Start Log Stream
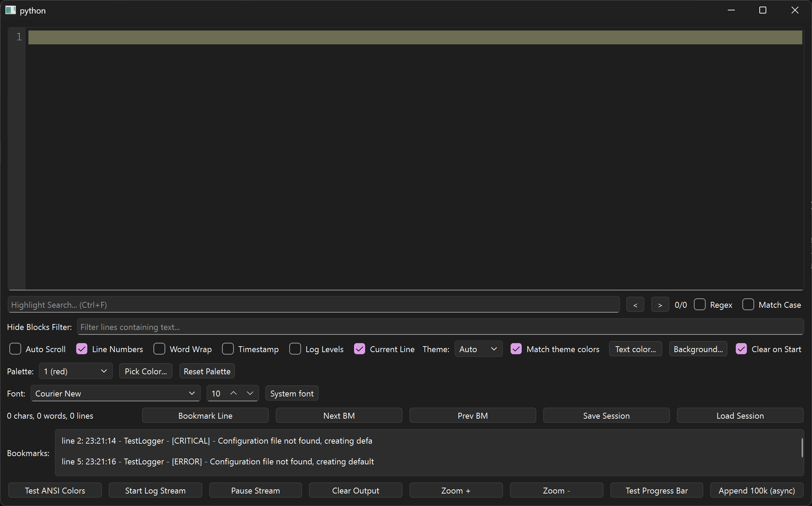Viewport: 812px width, 506px height. pyautogui.click(x=156, y=490)
